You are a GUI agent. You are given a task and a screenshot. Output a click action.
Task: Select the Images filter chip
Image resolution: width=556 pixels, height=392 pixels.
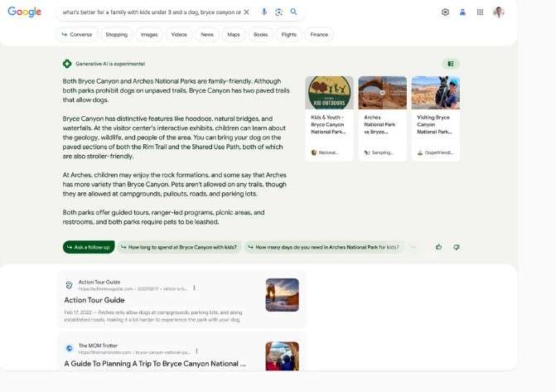pyautogui.click(x=149, y=35)
